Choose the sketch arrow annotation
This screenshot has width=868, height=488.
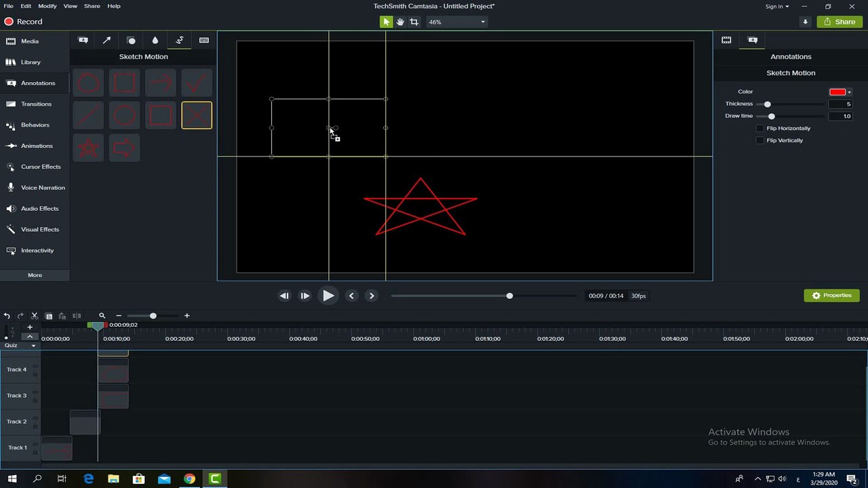[x=161, y=83]
